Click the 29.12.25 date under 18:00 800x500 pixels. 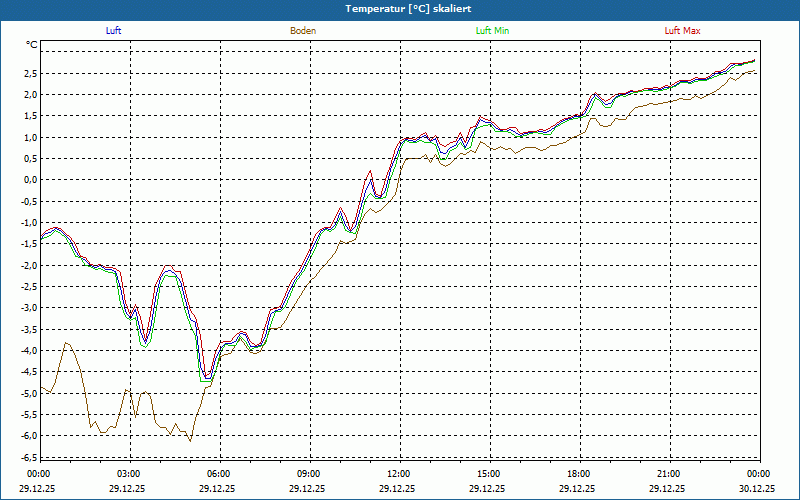click(x=578, y=488)
